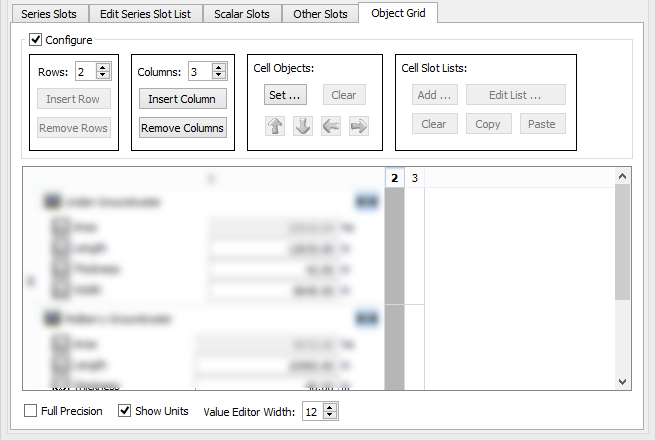
Task: Click the Value Editor Width input field
Action: point(311,412)
